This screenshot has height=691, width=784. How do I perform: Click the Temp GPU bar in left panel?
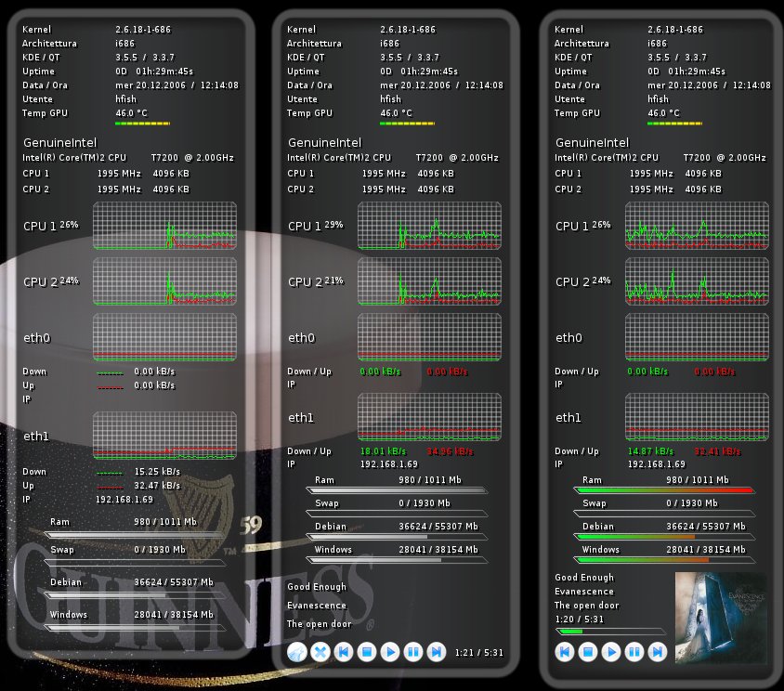142,124
